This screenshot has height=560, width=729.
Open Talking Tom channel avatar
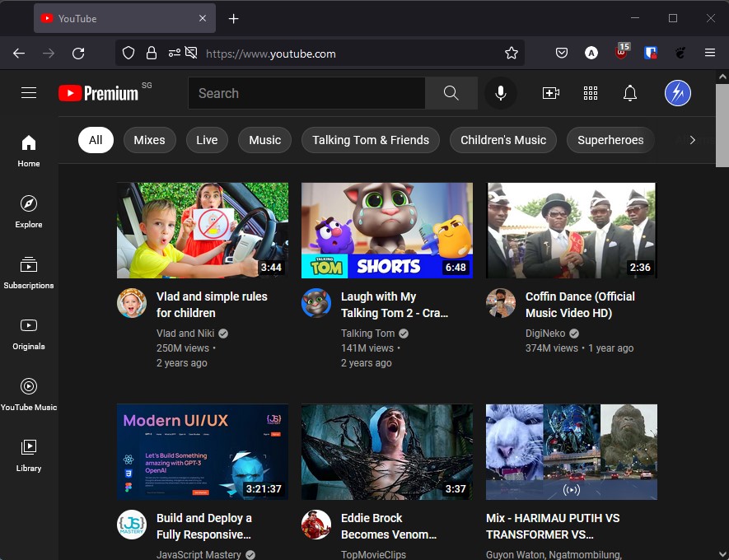pyautogui.click(x=316, y=303)
